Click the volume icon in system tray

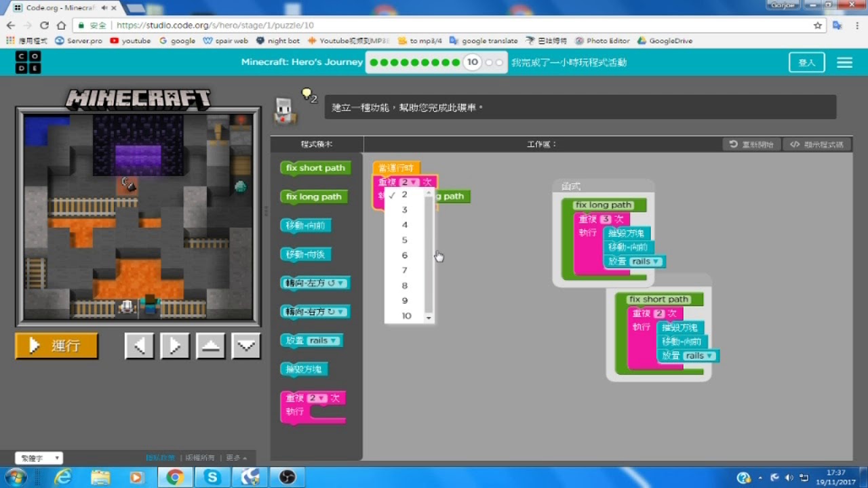[x=788, y=477]
